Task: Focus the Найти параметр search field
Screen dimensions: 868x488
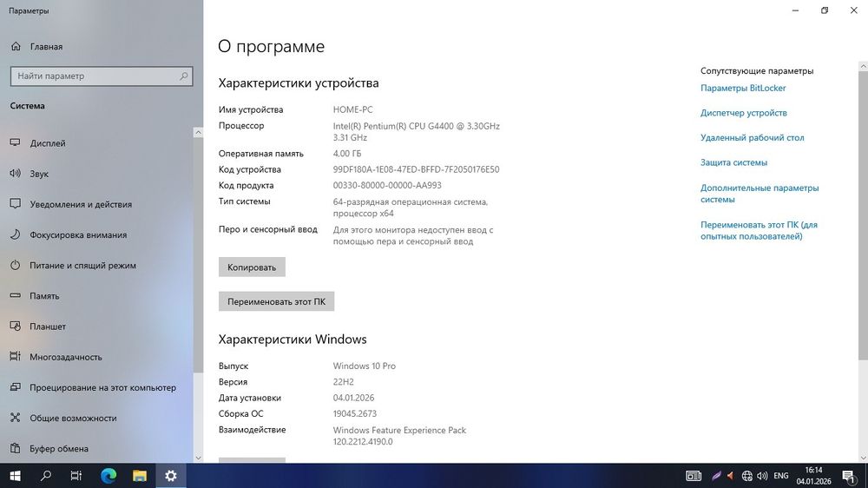Action: [102, 76]
